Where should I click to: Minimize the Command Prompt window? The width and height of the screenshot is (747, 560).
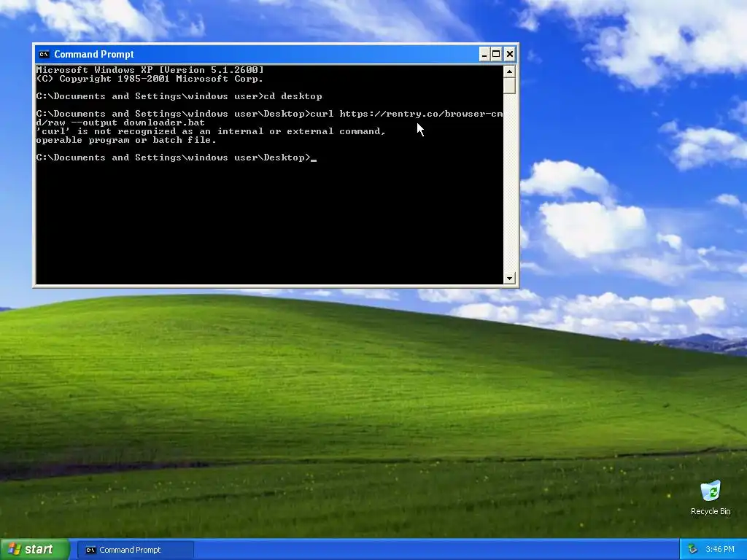pos(484,54)
